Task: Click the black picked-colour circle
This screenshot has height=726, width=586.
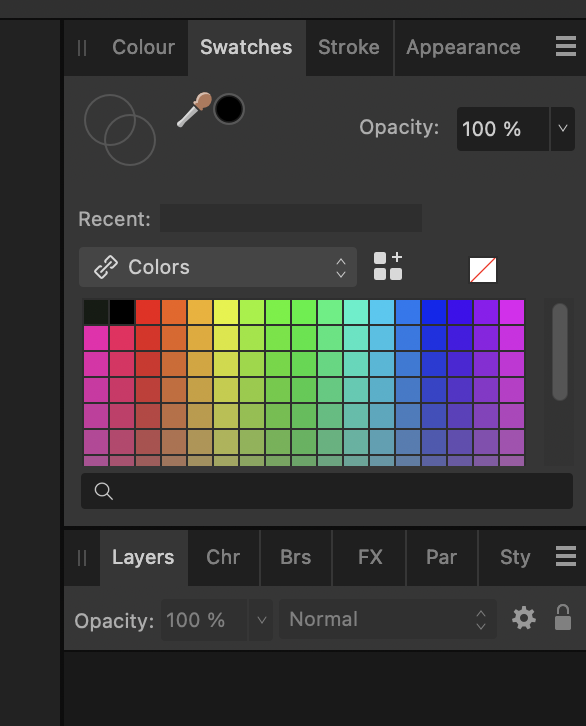Action: [229, 109]
